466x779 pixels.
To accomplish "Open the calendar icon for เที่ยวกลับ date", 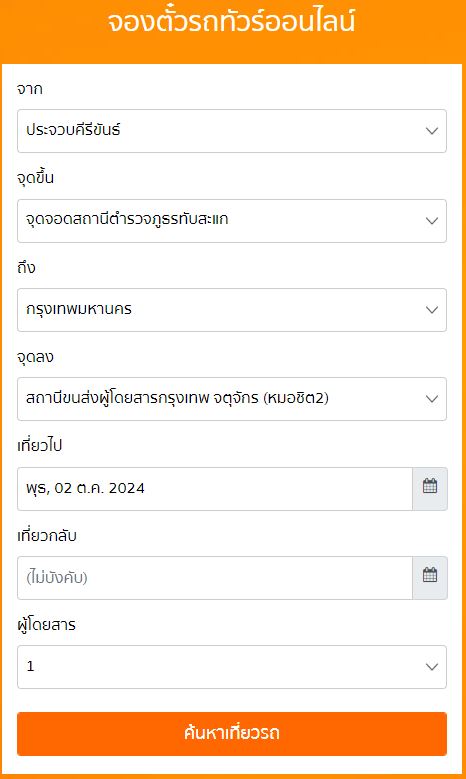I will [x=430, y=578].
